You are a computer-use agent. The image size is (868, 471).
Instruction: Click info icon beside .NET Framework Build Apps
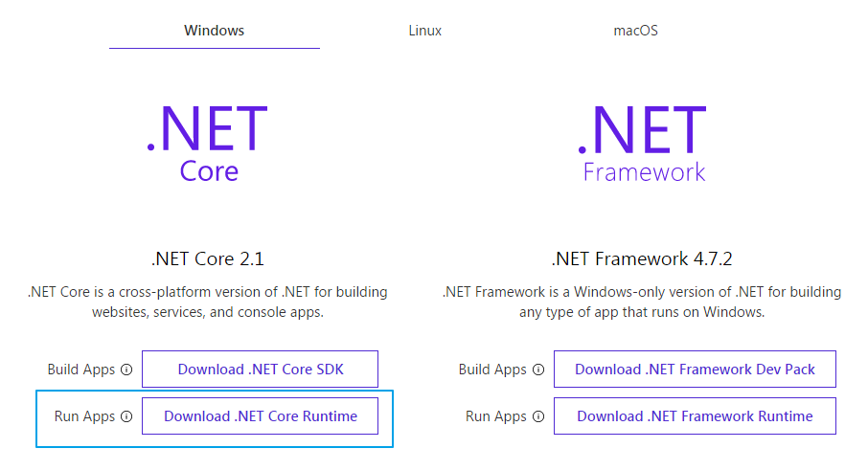[538, 370]
